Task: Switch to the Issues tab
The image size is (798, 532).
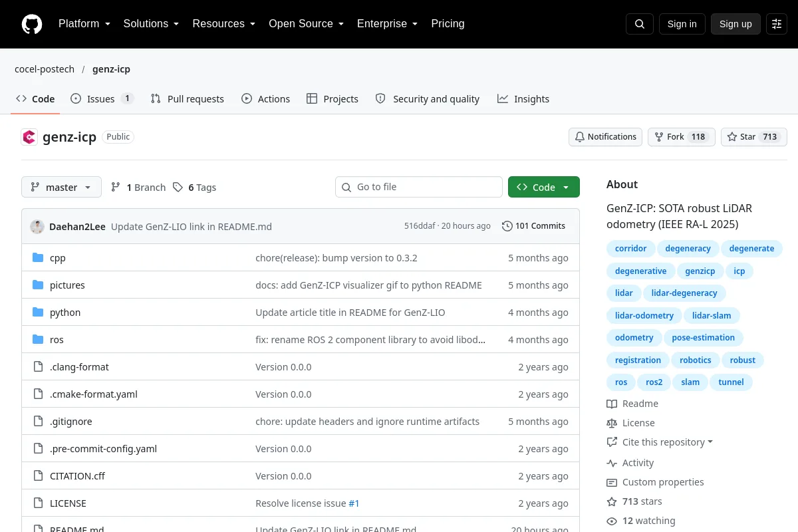Action: click(102, 99)
